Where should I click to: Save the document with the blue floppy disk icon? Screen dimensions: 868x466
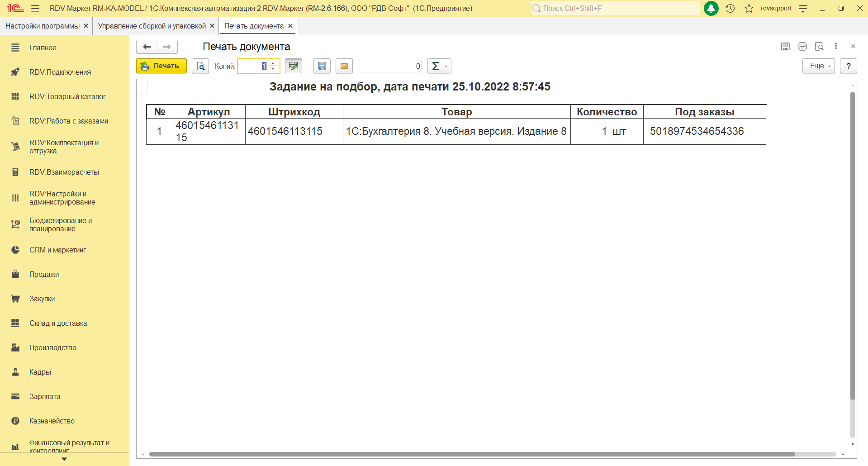tap(322, 66)
